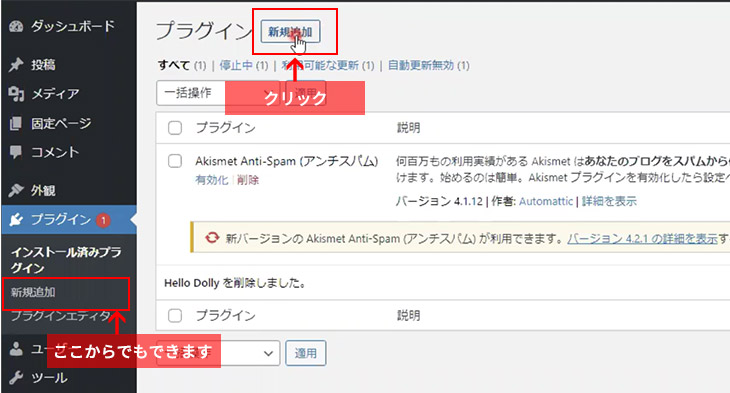Click the red update badge on プラグイン
The width and height of the screenshot is (730, 393).
point(103,220)
